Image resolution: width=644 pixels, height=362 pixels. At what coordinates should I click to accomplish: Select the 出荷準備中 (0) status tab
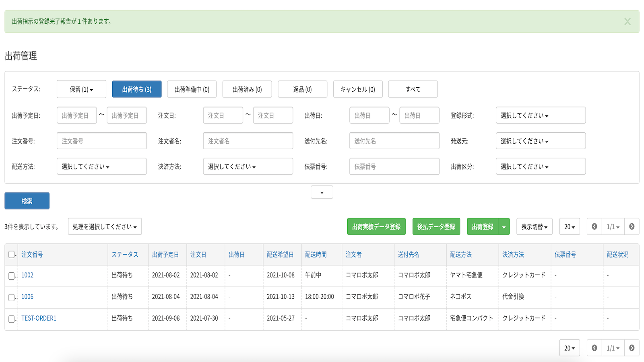coord(192,89)
